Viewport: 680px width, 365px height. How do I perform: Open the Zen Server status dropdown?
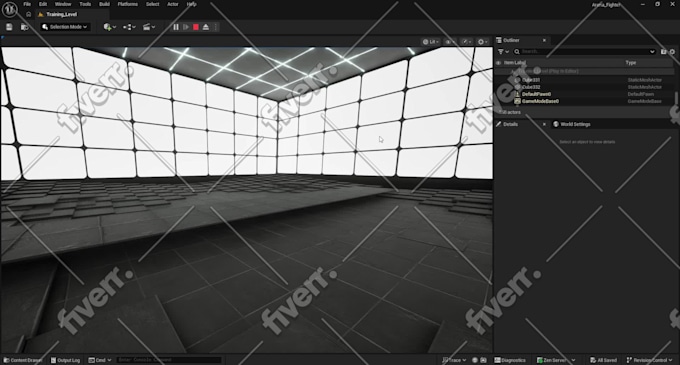click(x=556, y=360)
